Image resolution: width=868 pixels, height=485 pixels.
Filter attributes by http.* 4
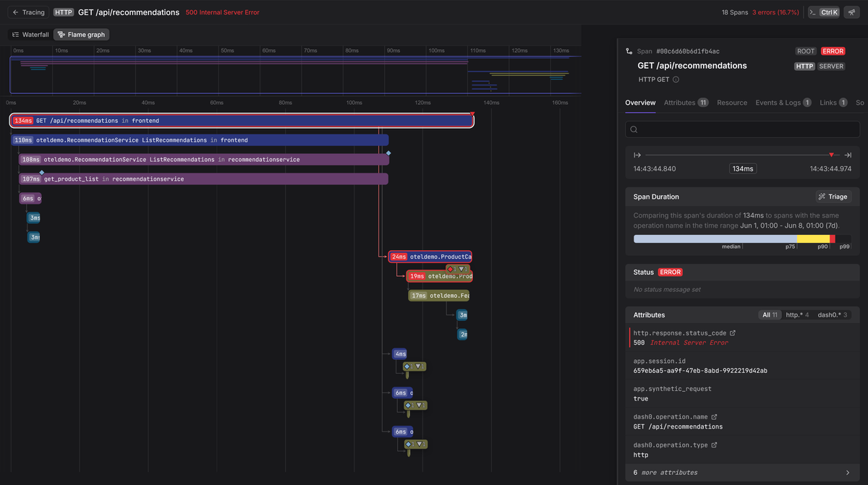click(x=797, y=315)
